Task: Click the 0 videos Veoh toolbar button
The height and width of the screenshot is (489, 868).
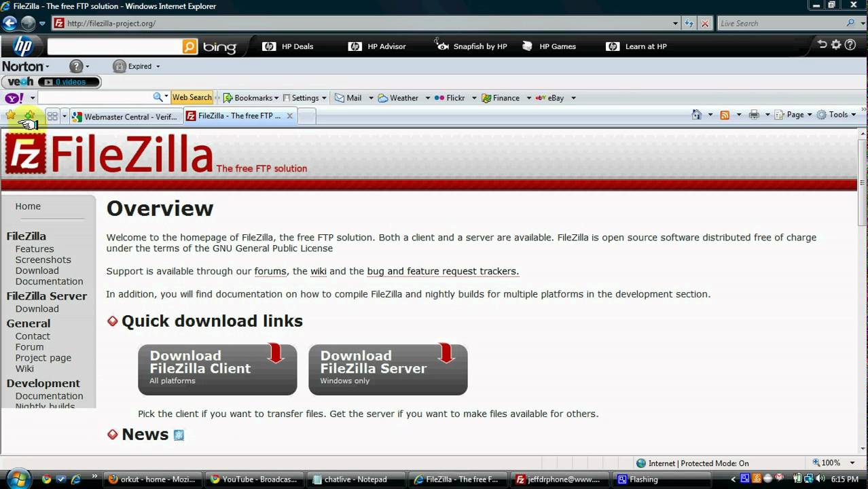Action: pyautogui.click(x=69, y=82)
